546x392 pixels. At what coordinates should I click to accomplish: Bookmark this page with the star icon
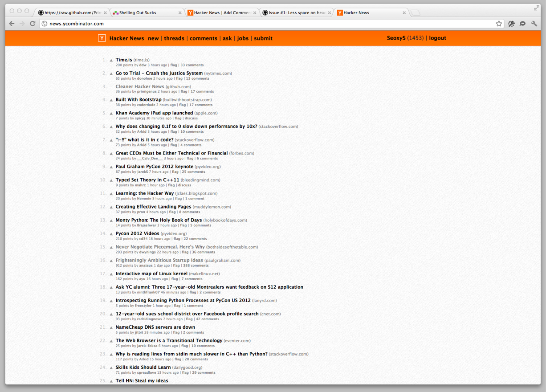coord(499,24)
